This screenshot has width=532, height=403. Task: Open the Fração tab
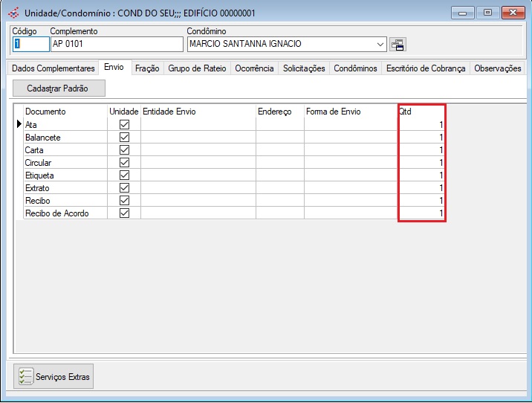[x=146, y=68]
